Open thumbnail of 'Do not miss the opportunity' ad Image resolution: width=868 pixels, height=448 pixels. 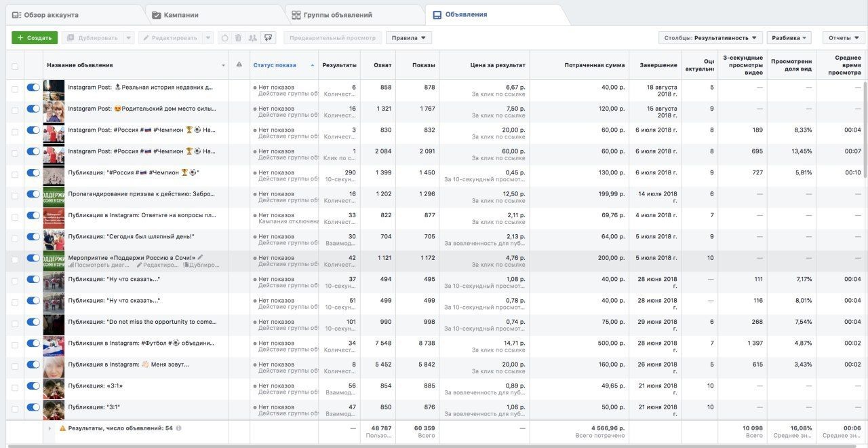click(54, 325)
